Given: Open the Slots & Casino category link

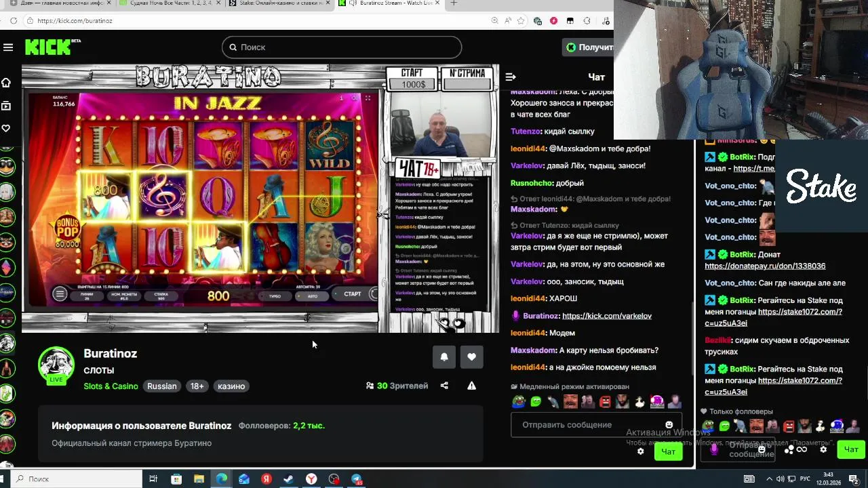Looking at the screenshot, I should tap(111, 386).
